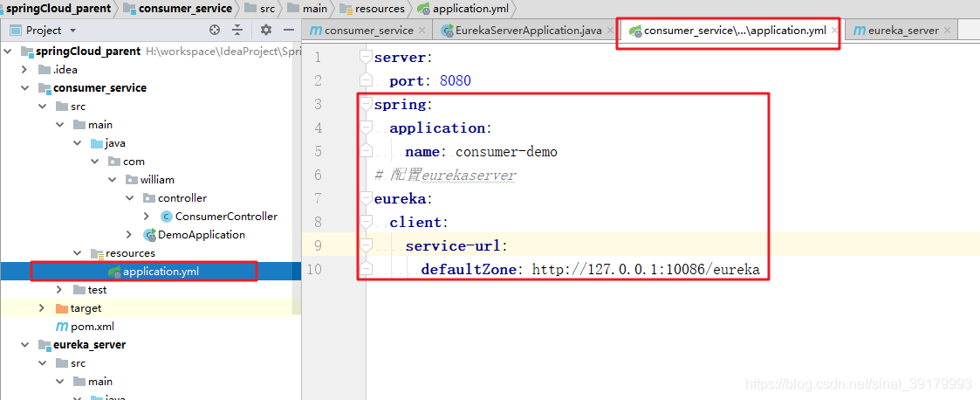The image size is (980, 400).
Task: Open Project panel settings gear
Action: (265, 30)
